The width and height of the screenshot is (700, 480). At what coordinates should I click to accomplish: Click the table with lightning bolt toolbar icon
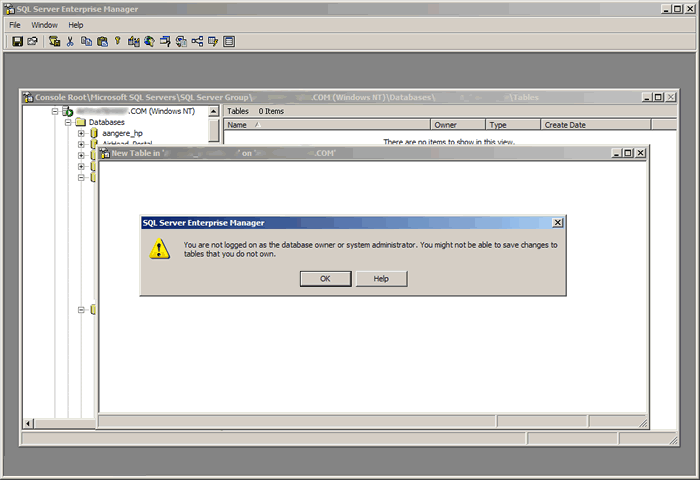click(x=213, y=42)
